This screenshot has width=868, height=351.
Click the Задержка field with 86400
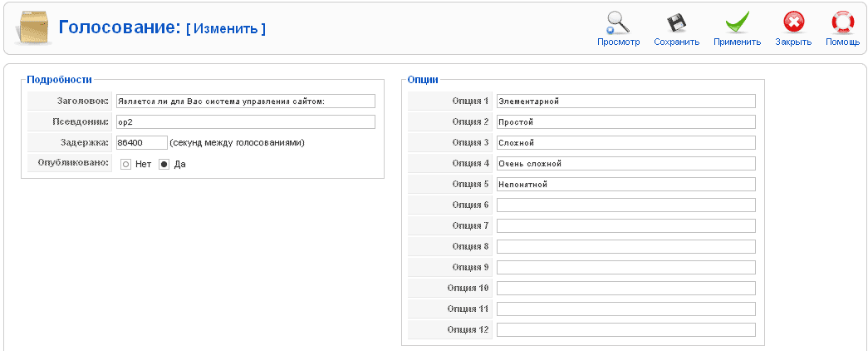[141, 143]
